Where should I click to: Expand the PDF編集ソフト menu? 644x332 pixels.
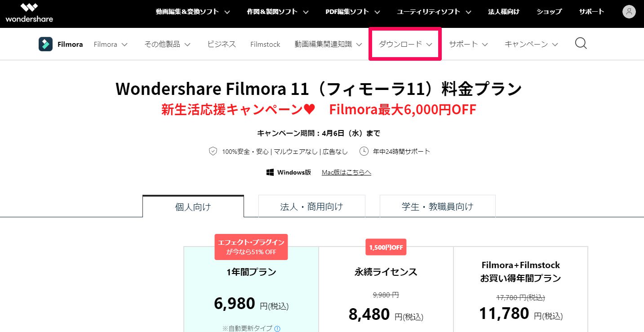tap(352, 12)
